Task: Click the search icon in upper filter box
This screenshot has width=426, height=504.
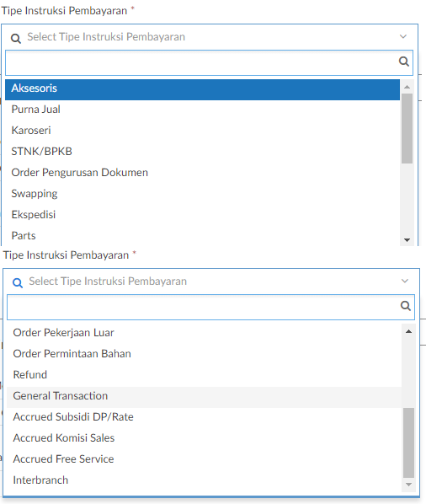Action: click(x=404, y=62)
